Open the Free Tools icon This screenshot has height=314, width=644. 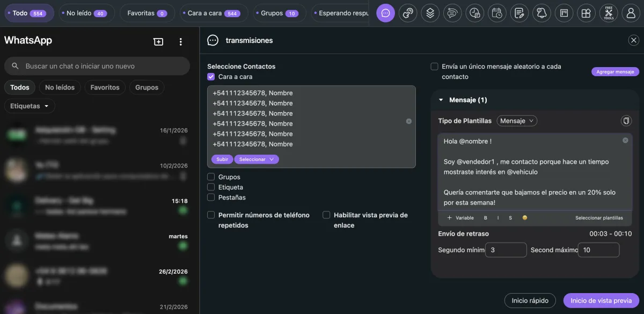608,13
